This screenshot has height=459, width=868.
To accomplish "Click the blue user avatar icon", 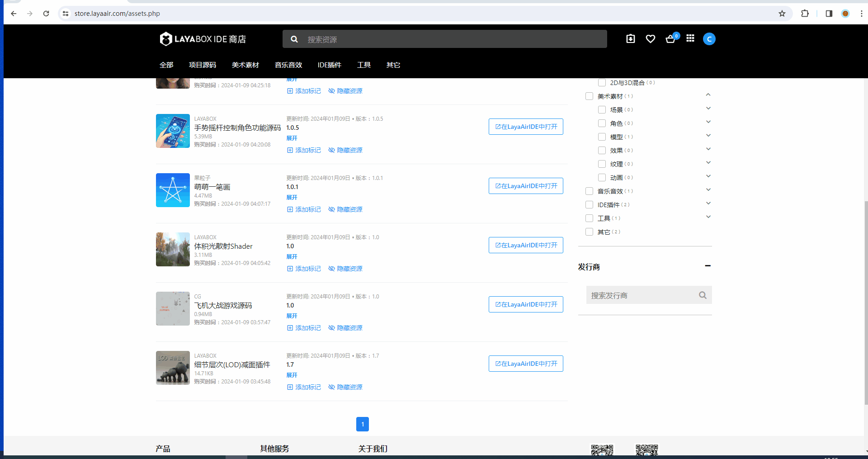I will [709, 39].
